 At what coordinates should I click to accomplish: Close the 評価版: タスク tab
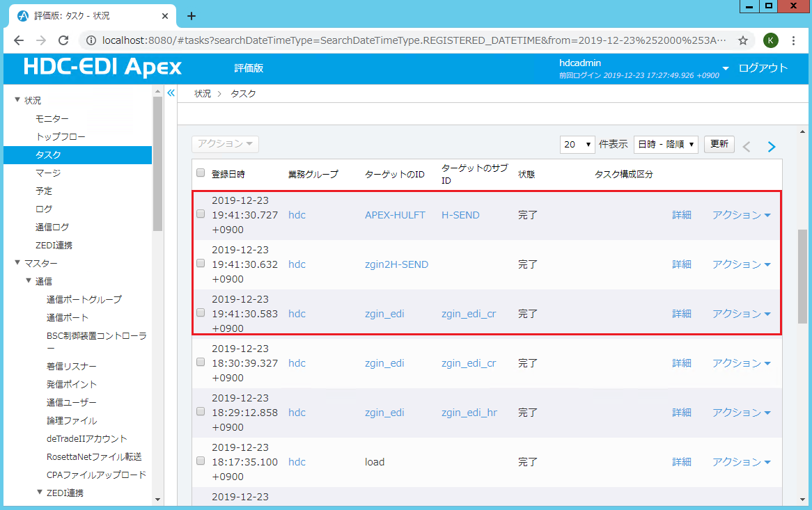[x=164, y=16]
